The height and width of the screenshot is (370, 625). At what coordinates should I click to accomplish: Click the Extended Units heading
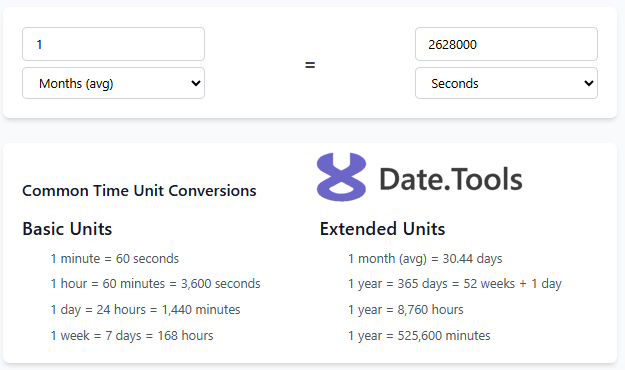click(x=382, y=229)
